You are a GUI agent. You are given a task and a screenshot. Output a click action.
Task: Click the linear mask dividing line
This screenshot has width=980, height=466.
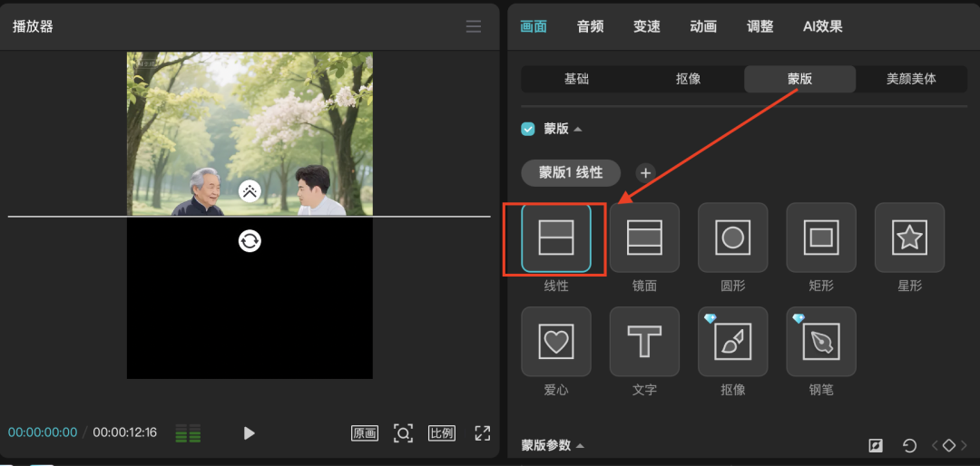point(250,217)
